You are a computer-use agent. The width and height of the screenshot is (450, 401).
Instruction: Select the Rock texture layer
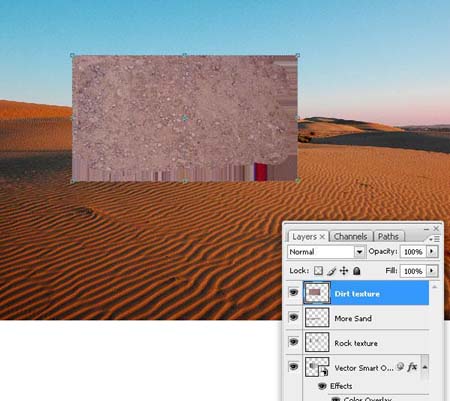367,343
